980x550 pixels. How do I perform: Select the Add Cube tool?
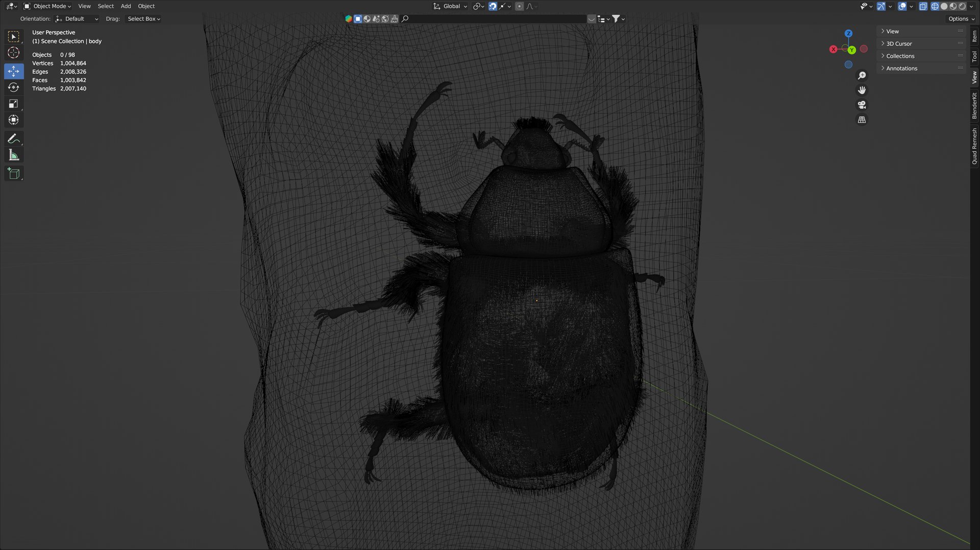point(14,173)
